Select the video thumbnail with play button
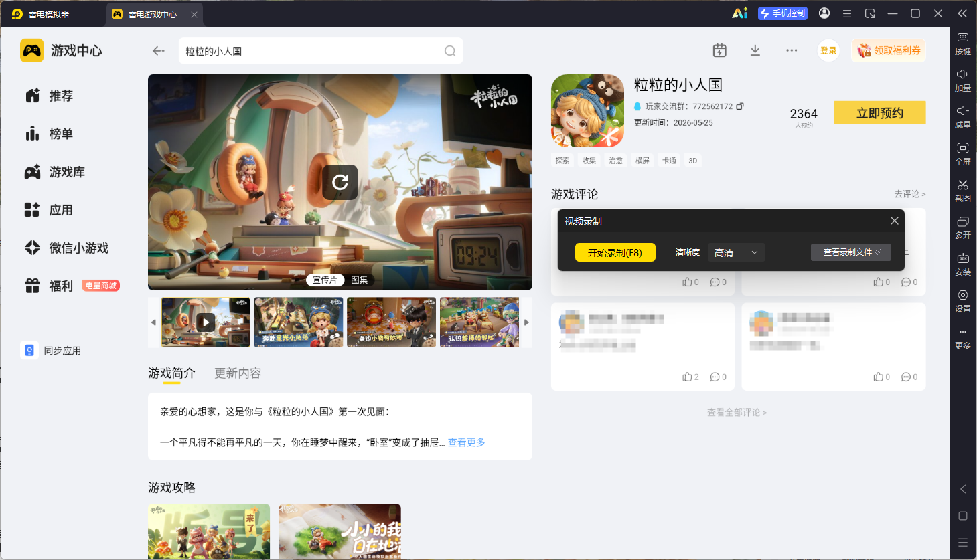The height and width of the screenshot is (560, 977). tap(206, 322)
